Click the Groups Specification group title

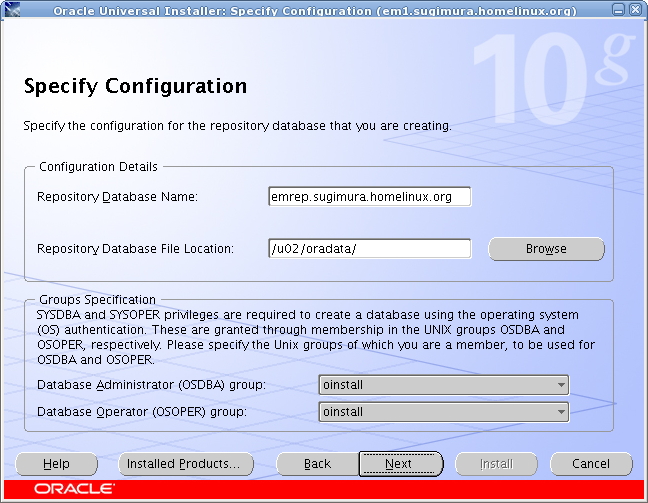[98, 299]
